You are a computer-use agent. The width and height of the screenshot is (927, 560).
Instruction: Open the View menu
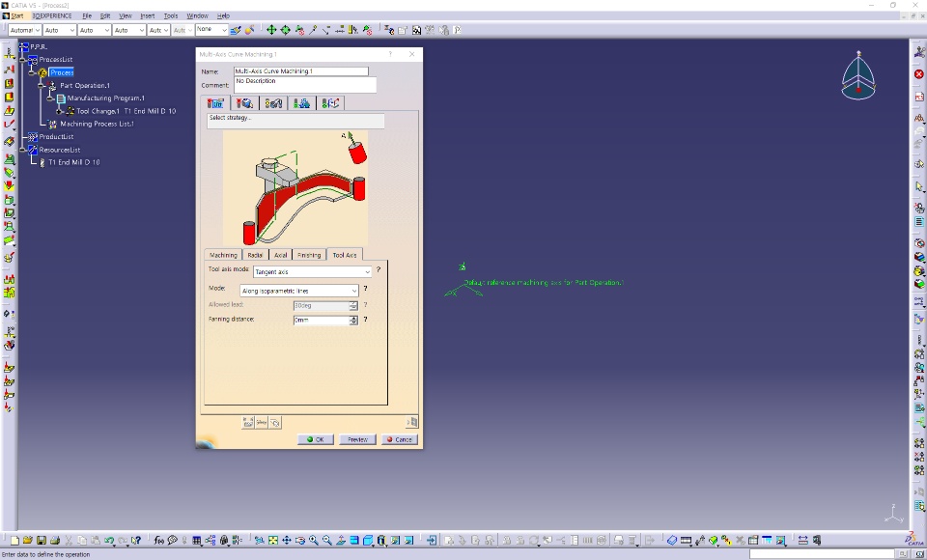(126, 16)
